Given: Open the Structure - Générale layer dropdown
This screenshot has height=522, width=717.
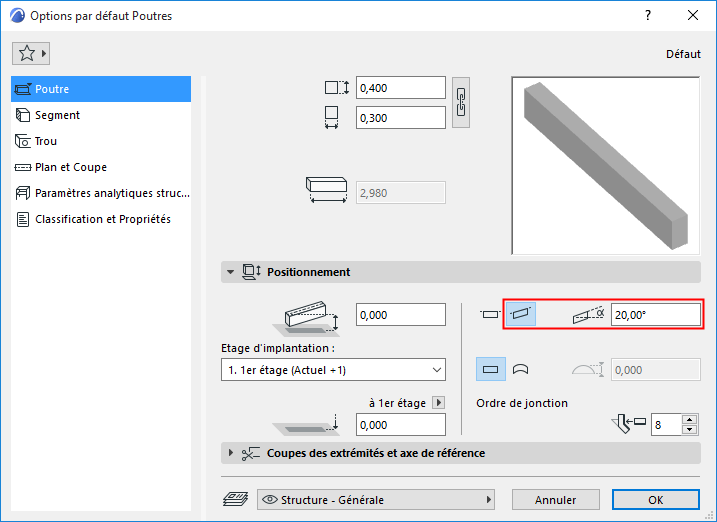Looking at the screenshot, I should pyautogui.click(x=377, y=499).
